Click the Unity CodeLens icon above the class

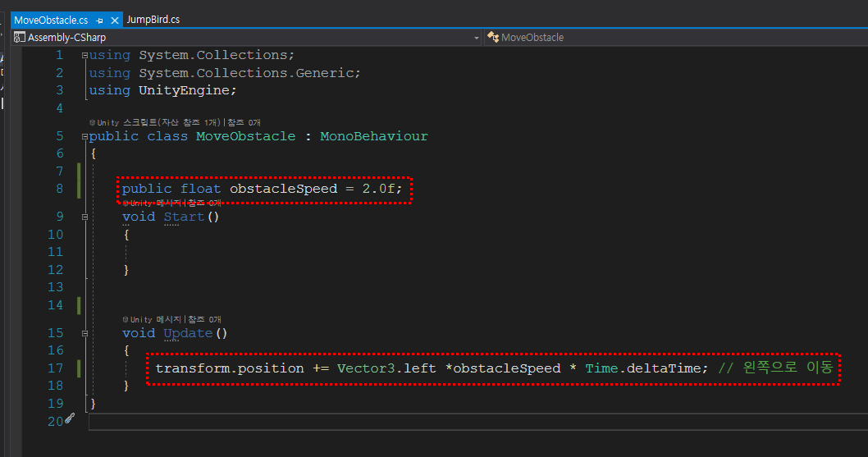click(x=93, y=122)
